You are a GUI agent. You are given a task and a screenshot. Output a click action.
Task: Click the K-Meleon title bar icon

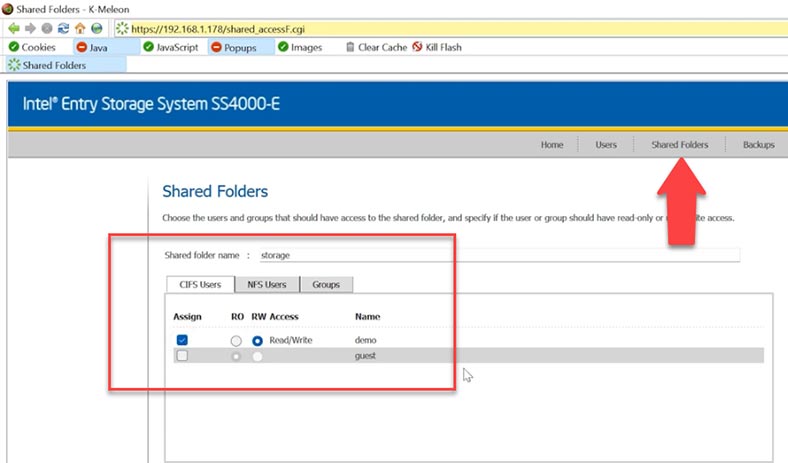click(x=8, y=9)
